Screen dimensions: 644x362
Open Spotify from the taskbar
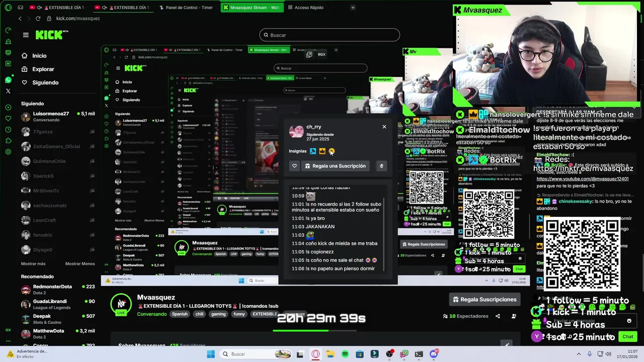[345, 354]
